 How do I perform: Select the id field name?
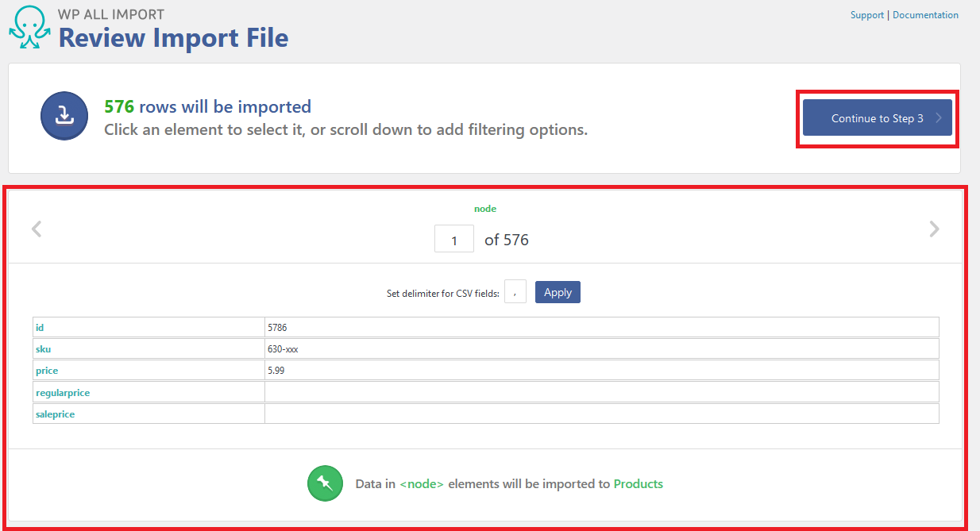[41, 327]
